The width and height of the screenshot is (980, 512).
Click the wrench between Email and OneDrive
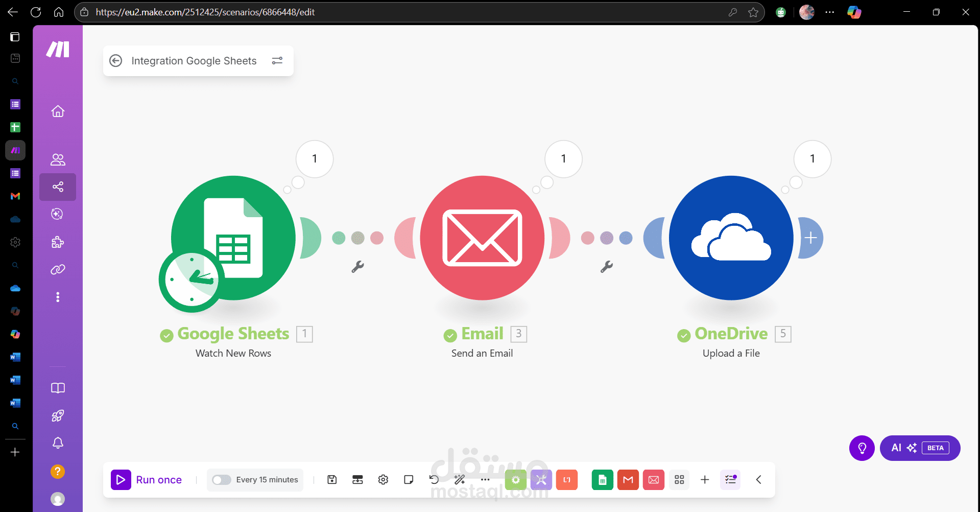point(607,266)
